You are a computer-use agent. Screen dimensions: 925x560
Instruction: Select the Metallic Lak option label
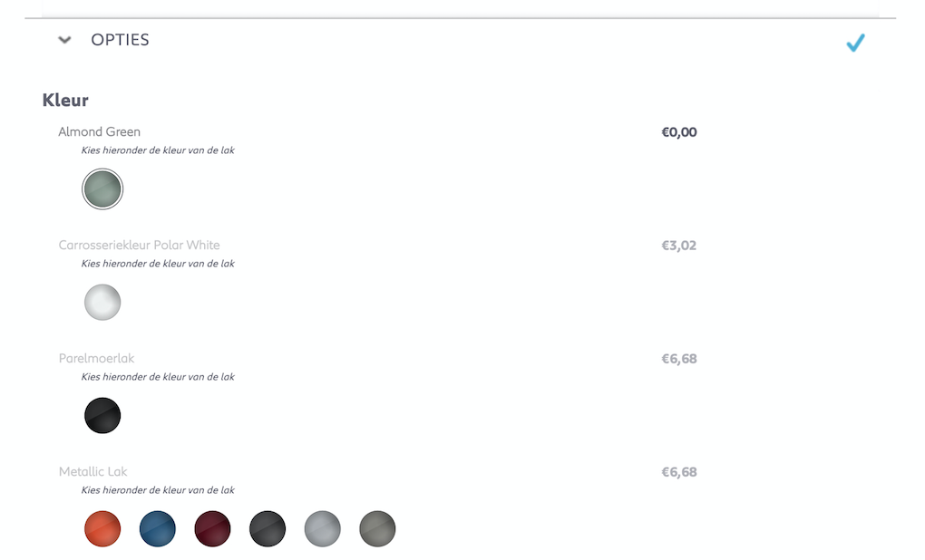(x=93, y=472)
